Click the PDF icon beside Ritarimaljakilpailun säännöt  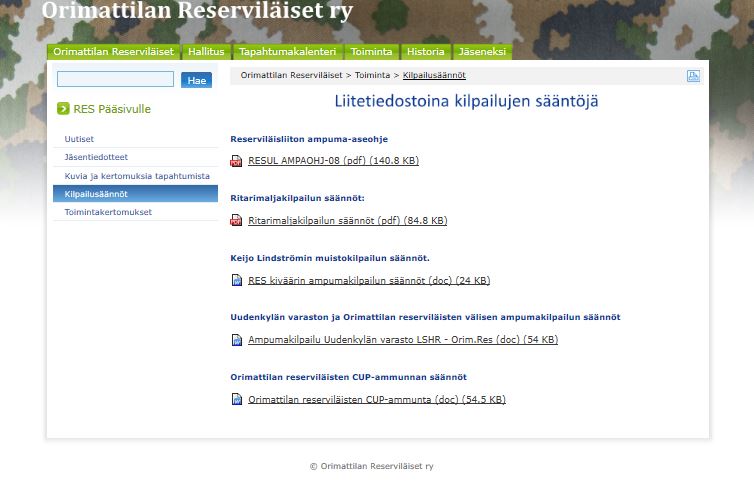(236, 221)
